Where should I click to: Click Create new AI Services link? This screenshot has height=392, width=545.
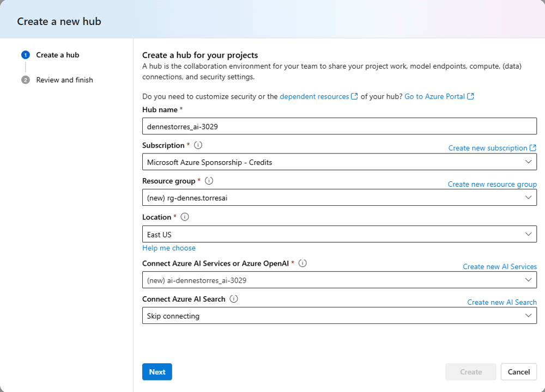pos(500,266)
